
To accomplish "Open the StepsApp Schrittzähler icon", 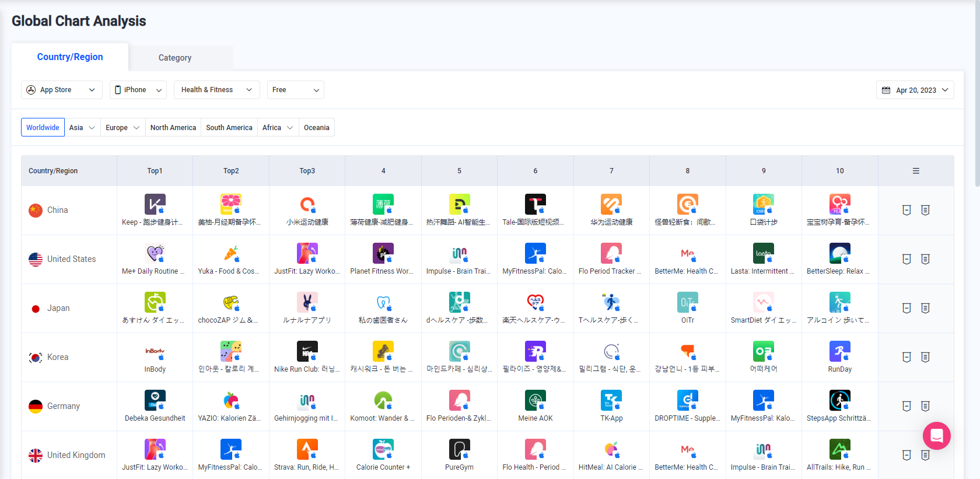I will tap(840, 400).
